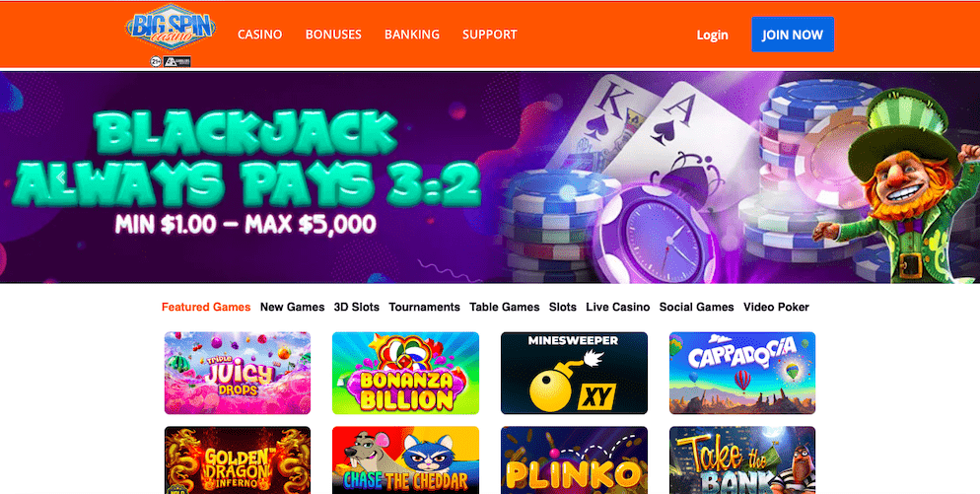The width and height of the screenshot is (980, 494).
Task: Open the Bonuses menu item
Action: pyautogui.click(x=333, y=35)
